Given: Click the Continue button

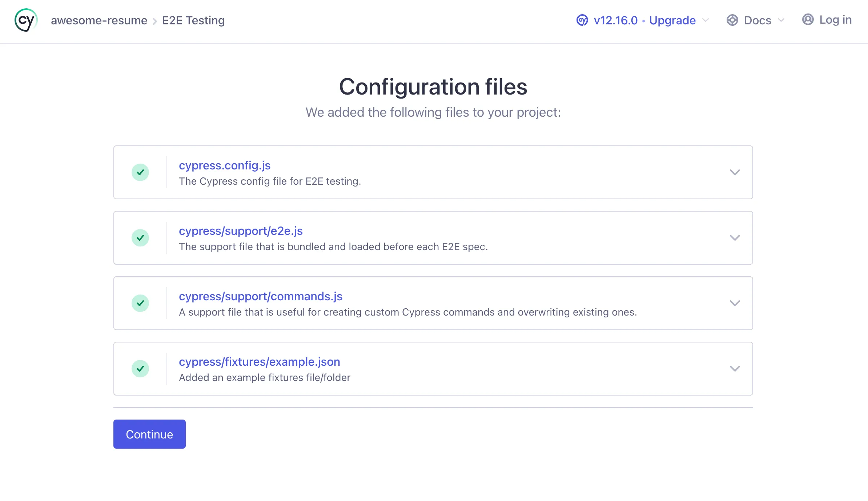Looking at the screenshot, I should (x=149, y=434).
